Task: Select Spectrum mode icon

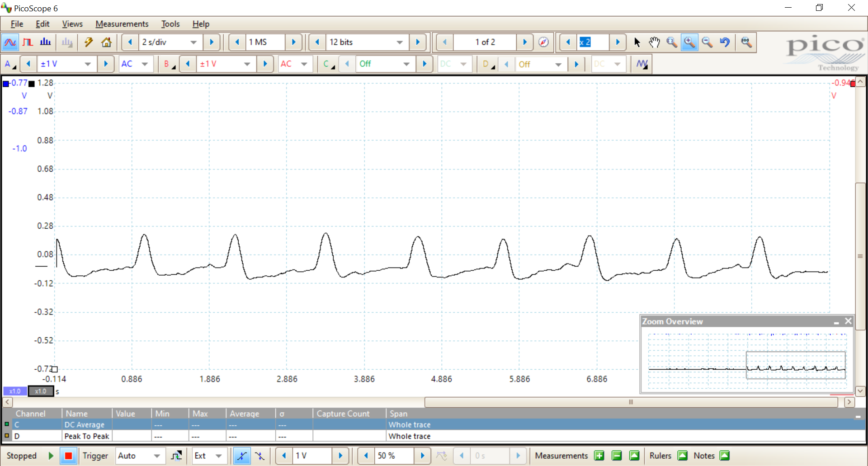Action: pyautogui.click(x=45, y=42)
